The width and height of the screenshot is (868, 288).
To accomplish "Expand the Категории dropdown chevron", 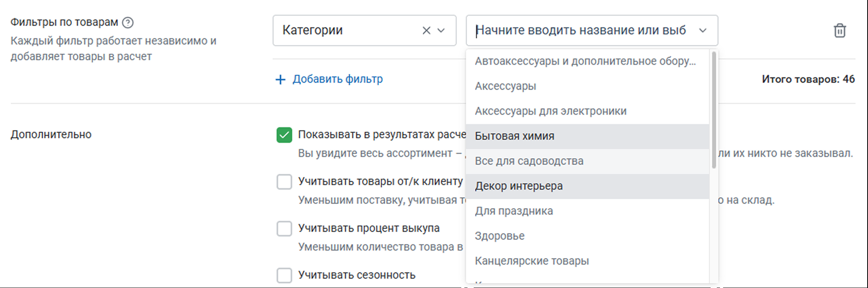I will coord(441,30).
